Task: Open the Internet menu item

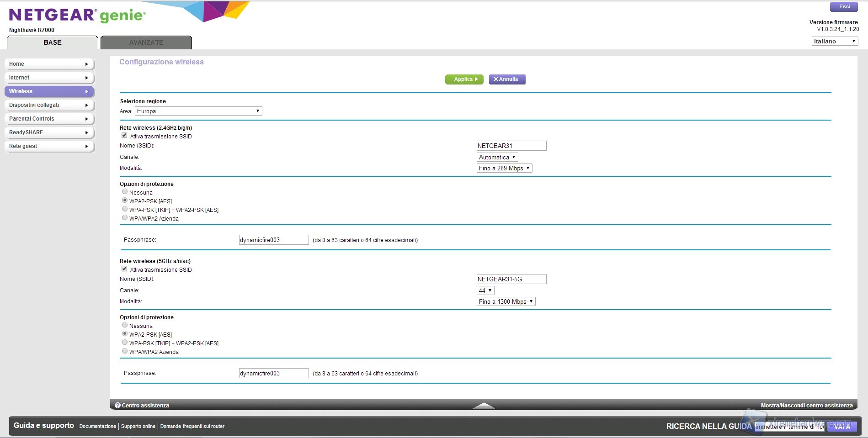Action: point(49,78)
